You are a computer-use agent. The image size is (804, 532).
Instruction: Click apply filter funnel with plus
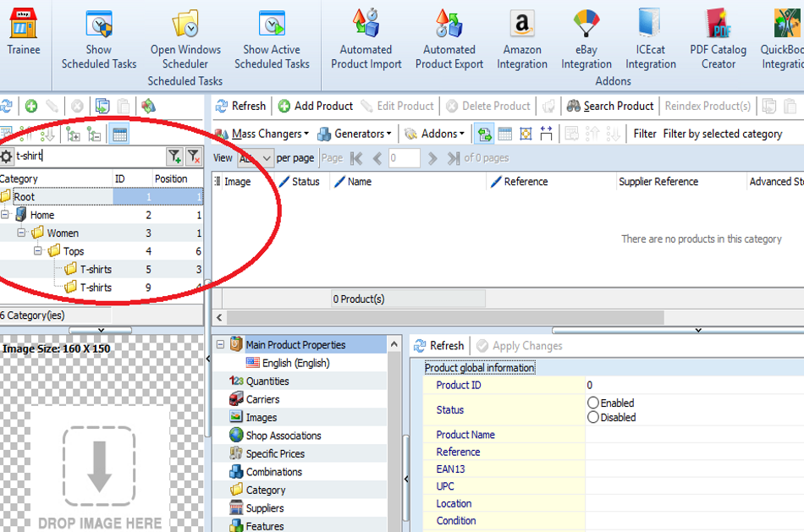tap(174, 156)
